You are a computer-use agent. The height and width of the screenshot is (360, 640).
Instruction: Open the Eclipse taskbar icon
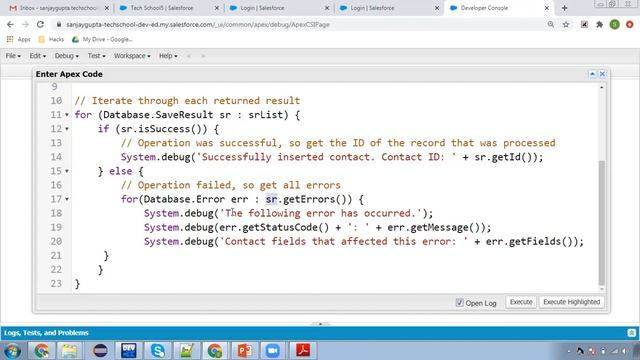[x=100, y=351]
